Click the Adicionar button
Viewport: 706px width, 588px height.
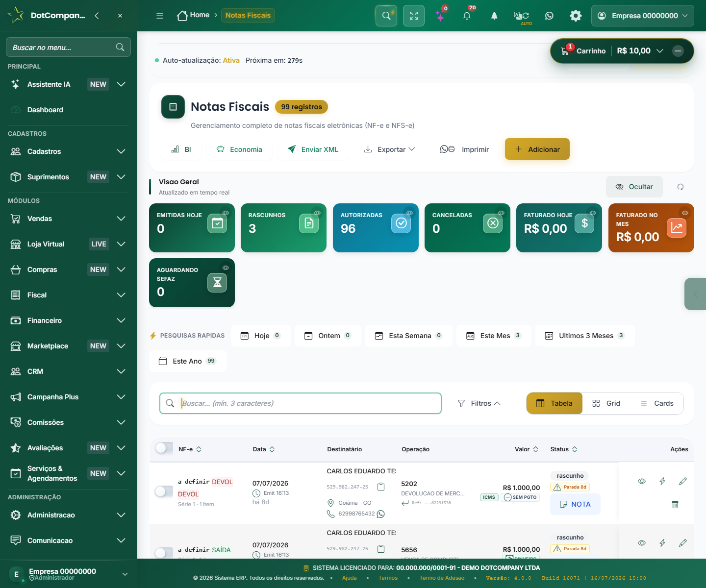[537, 149]
